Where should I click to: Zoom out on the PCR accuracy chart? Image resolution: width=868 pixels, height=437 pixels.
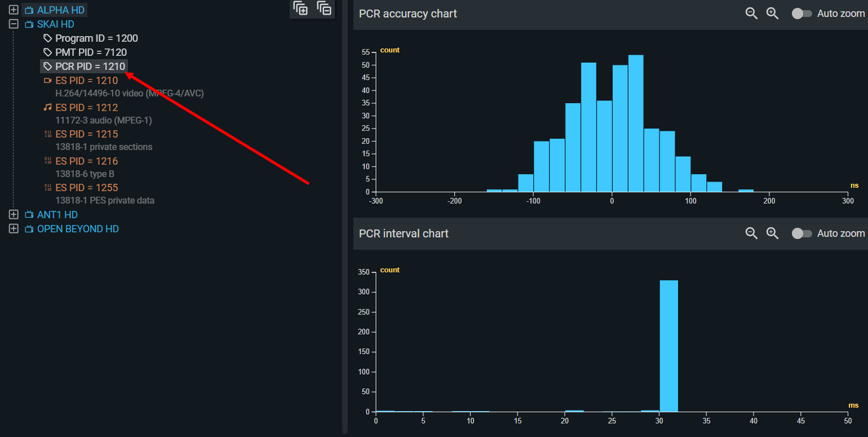(x=751, y=14)
